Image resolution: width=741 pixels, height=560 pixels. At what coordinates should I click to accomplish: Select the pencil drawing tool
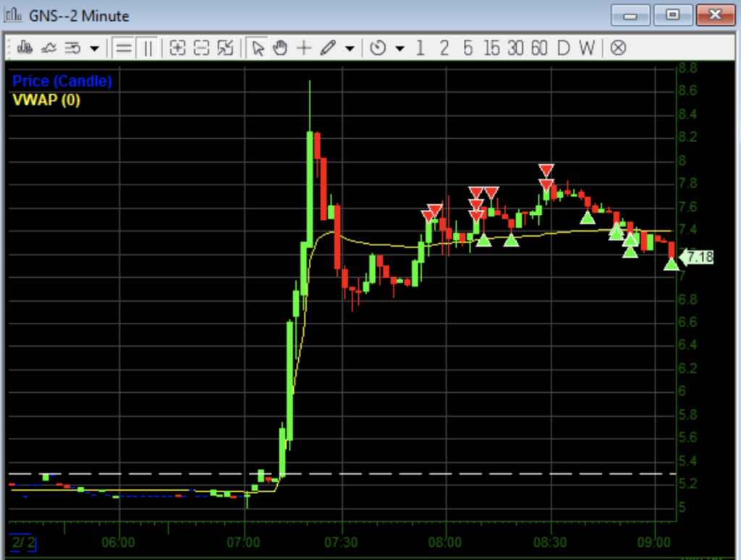[328, 48]
